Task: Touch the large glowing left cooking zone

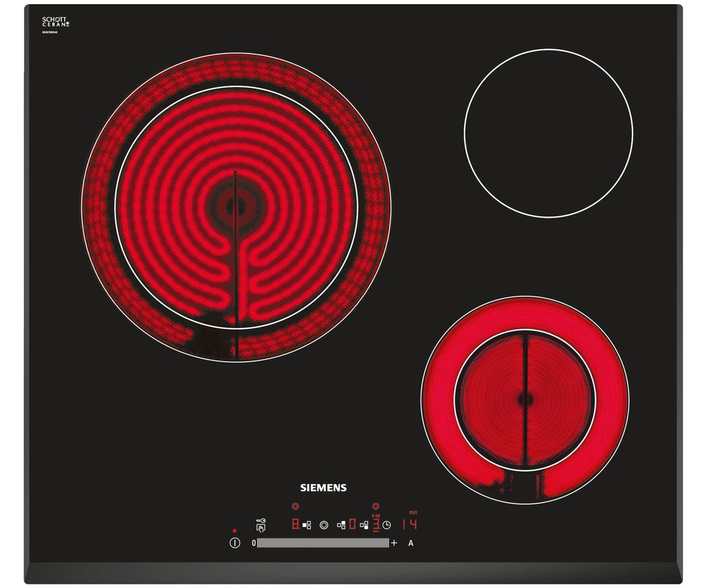Action: (236, 207)
